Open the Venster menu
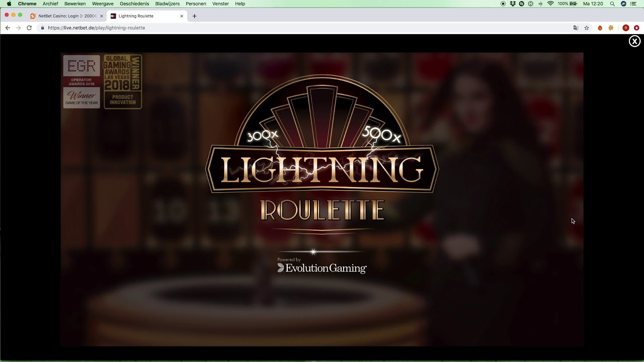This screenshot has width=644, height=362. (220, 4)
